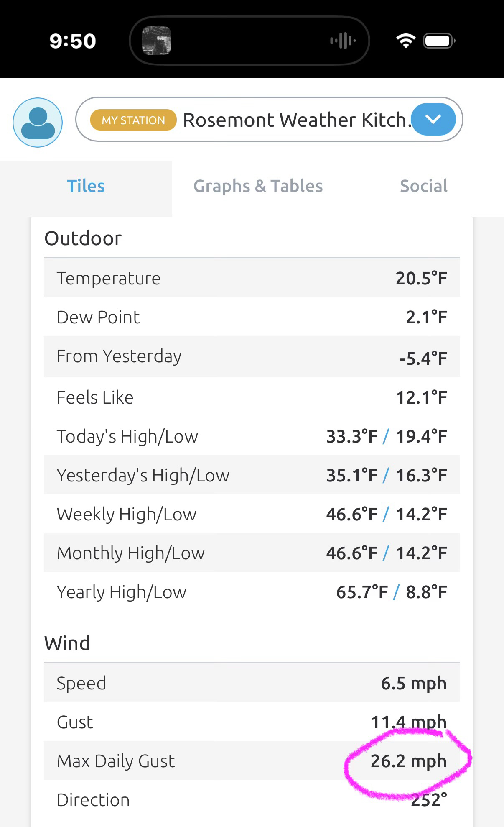Image resolution: width=504 pixels, height=827 pixels.
Task: Select the Tiles tab
Action: click(86, 186)
